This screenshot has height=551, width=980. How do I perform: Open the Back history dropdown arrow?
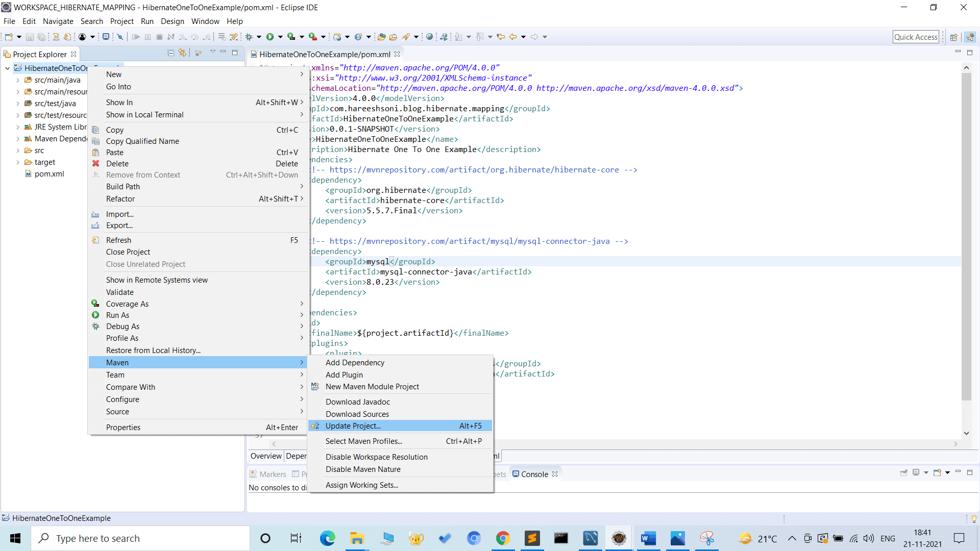pyautogui.click(x=523, y=37)
